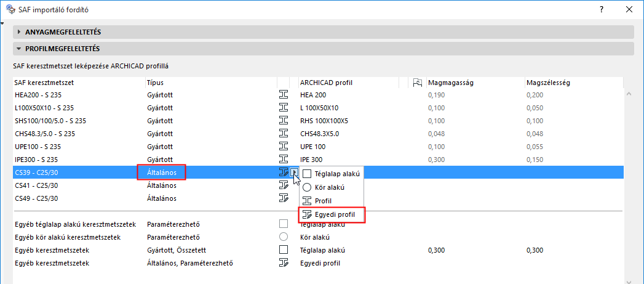Click rectangle icon in the Gyártott, Összetett row

click(284, 250)
